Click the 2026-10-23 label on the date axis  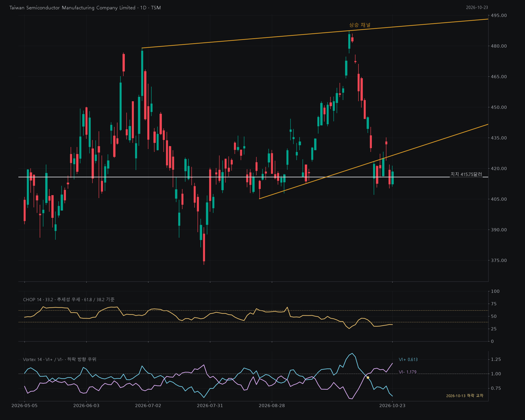[392, 406]
